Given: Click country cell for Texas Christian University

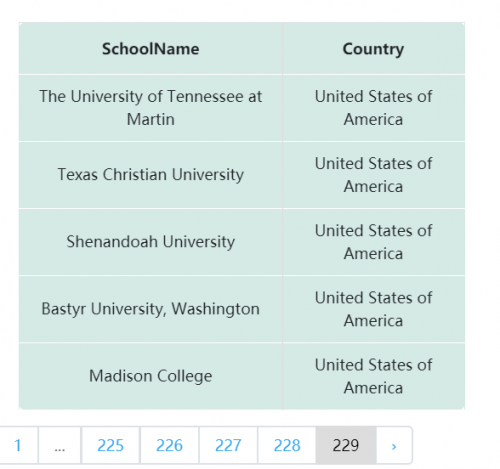Looking at the screenshot, I should (x=373, y=175).
